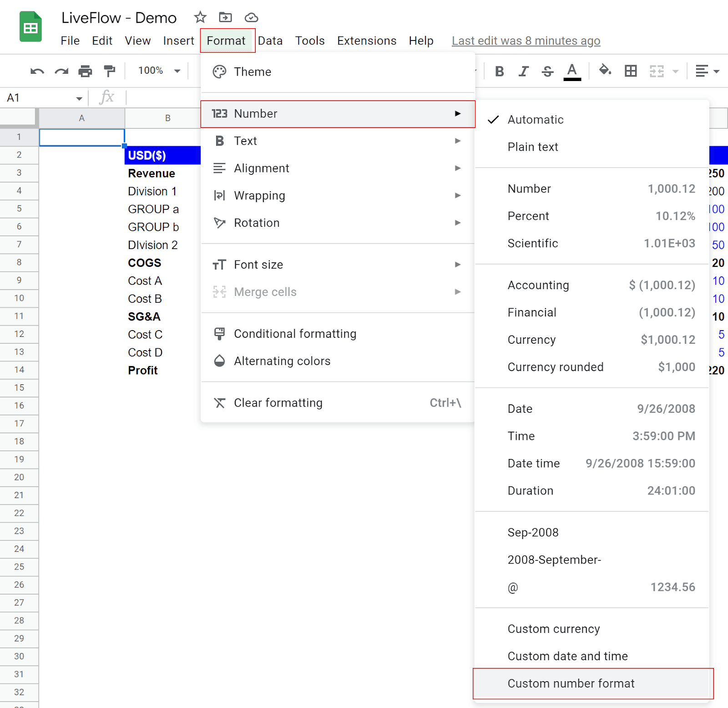Viewport: 728px width, 708px height.
Task: Apply the Duration format
Action: (x=592, y=491)
